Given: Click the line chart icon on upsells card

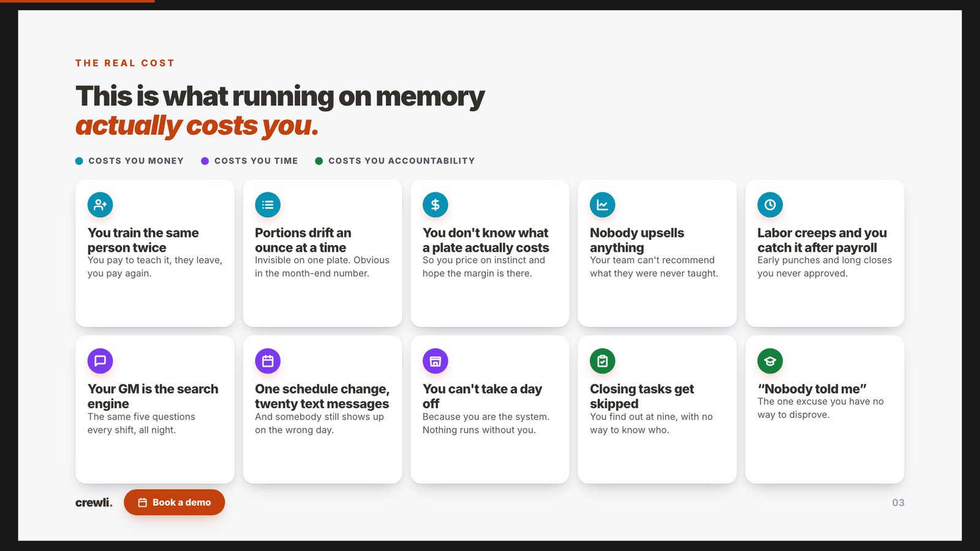Looking at the screenshot, I should coord(603,204).
